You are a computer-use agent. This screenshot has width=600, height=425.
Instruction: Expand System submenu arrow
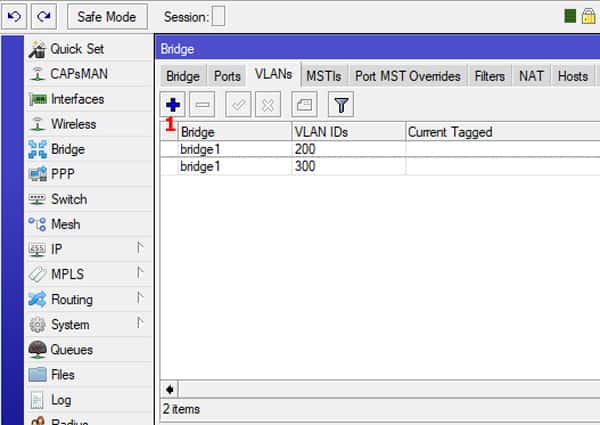(140, 324)
